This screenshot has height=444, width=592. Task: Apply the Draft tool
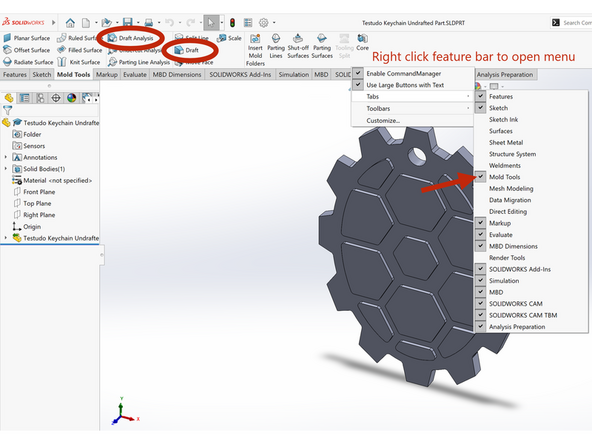click(187, 50)
